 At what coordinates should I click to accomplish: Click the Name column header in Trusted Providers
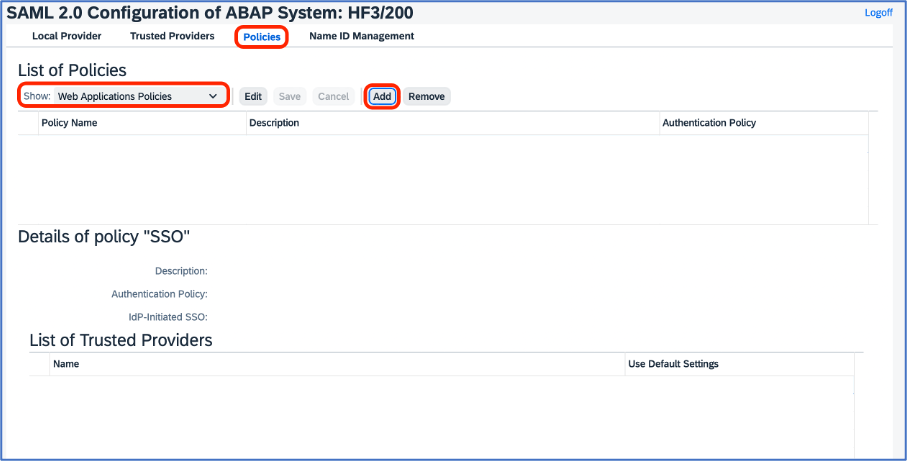tap(337, 364)
